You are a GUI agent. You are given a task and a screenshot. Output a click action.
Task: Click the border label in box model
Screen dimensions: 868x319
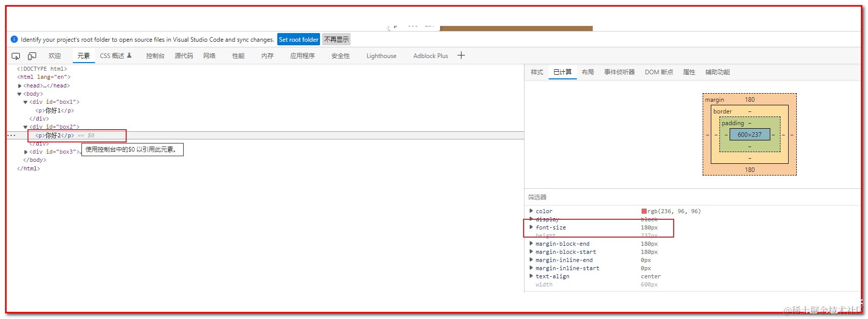pyautogui.click(x=722, y=111)
